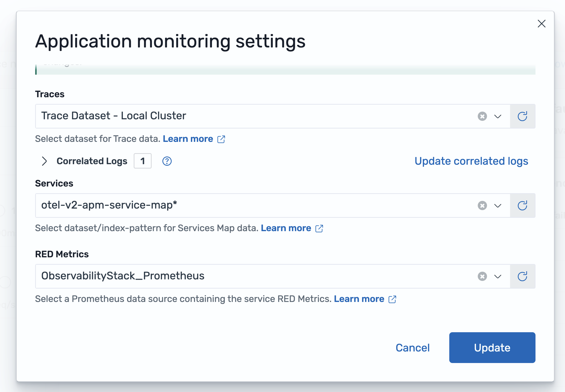Click the external link icon beside Services Learn more
This screenshot has height=392, width=565.
319,228
